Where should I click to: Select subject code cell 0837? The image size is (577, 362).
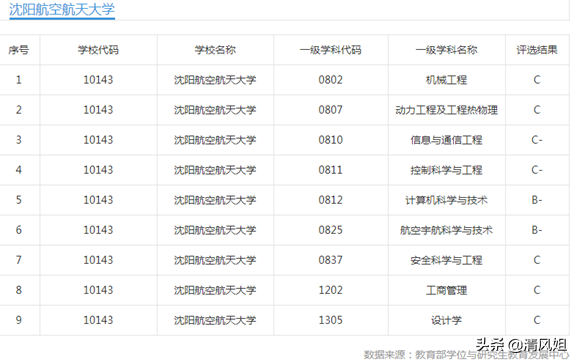click(x=330, y=260)
